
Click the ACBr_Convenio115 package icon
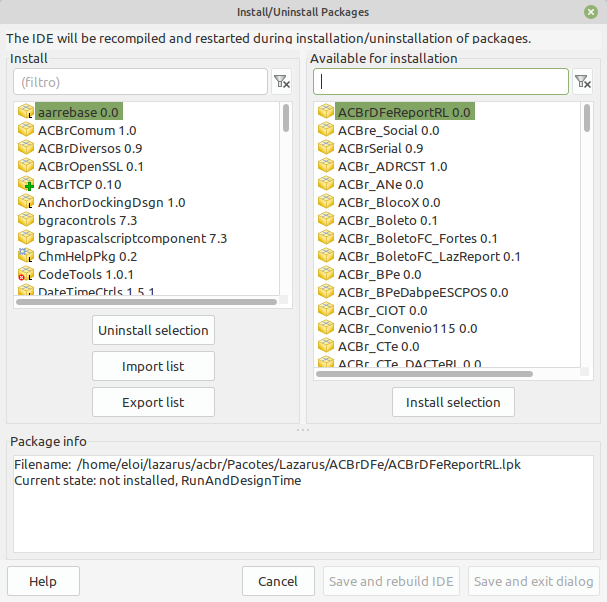point(326,328)
